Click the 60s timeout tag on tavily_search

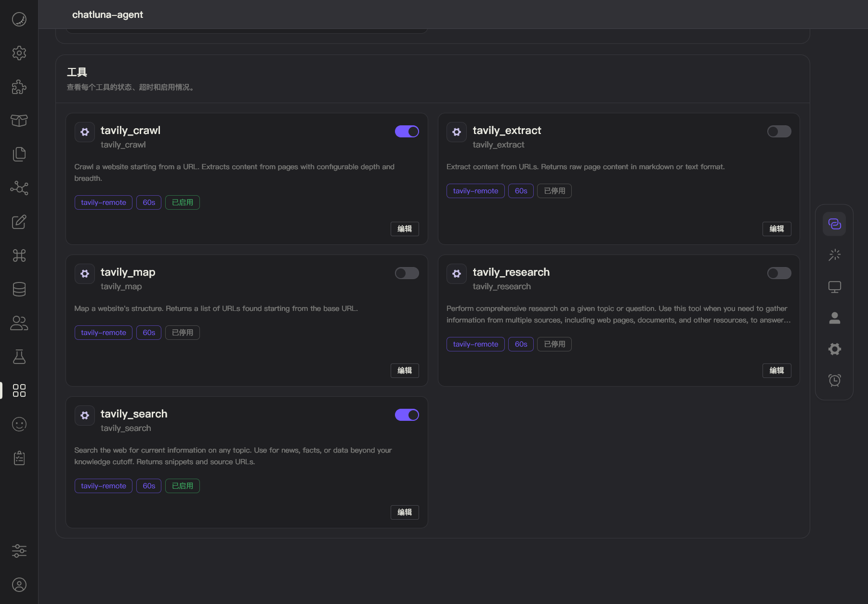point(149,486)
